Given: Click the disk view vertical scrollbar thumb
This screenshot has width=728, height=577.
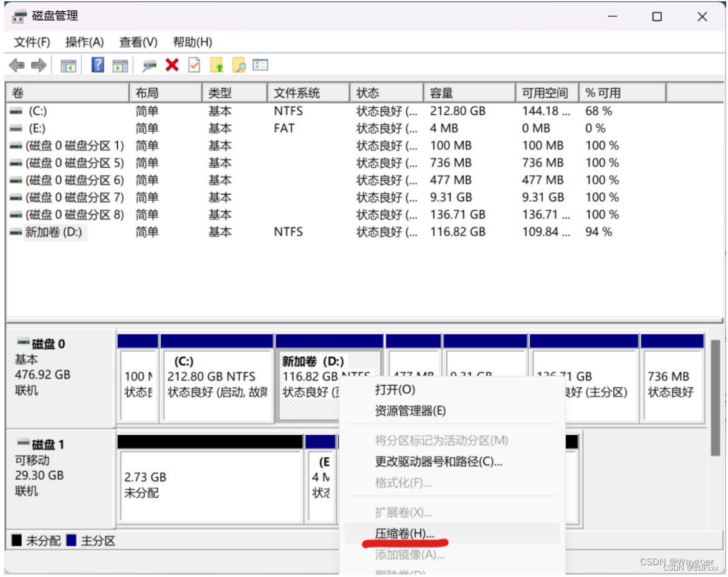Looking at the screenshot, I should click(x=715, y=398).
